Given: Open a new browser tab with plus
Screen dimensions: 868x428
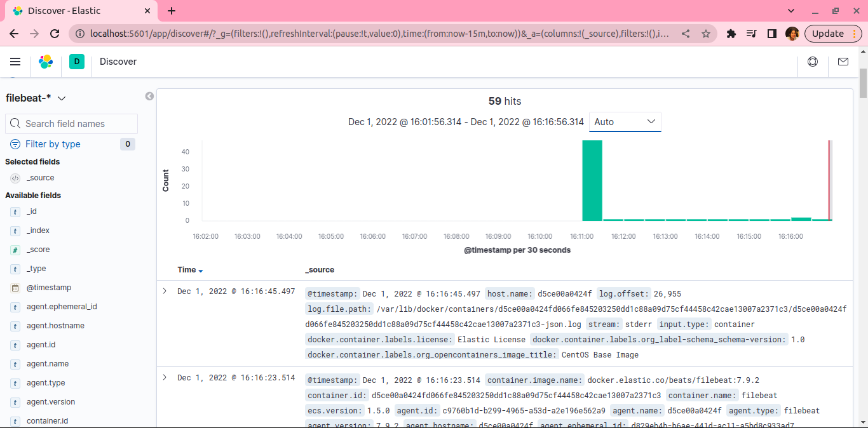Looking at the screenshot, I should (x=172, y=11).
